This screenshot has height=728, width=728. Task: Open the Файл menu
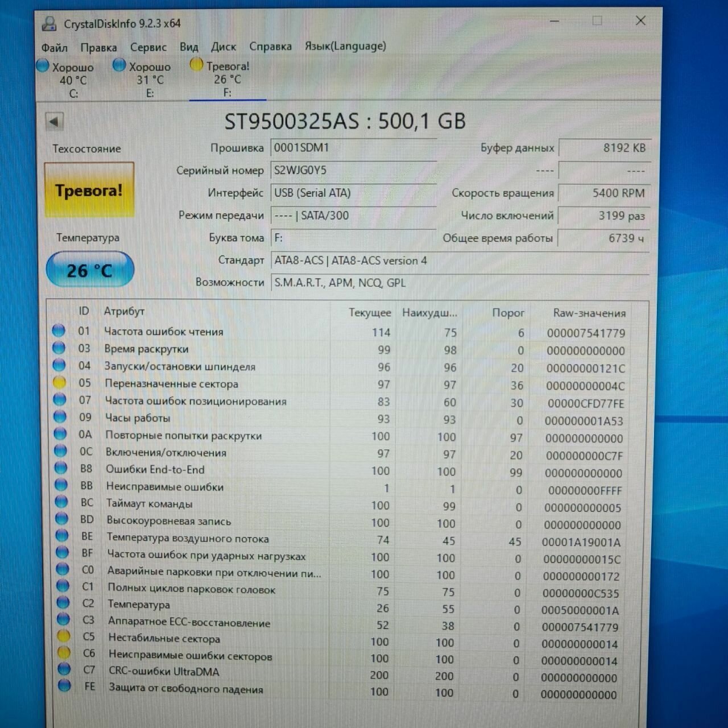54,48
